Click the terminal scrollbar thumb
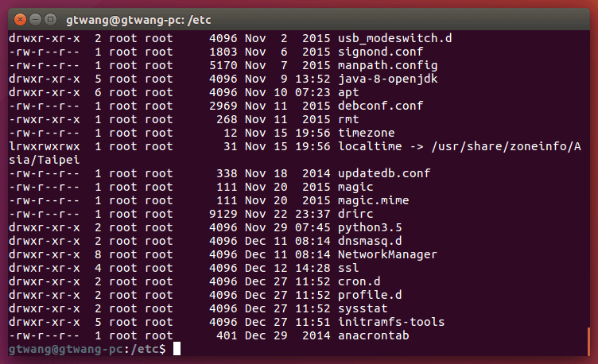The image size is (598, 364). point(588,343)
